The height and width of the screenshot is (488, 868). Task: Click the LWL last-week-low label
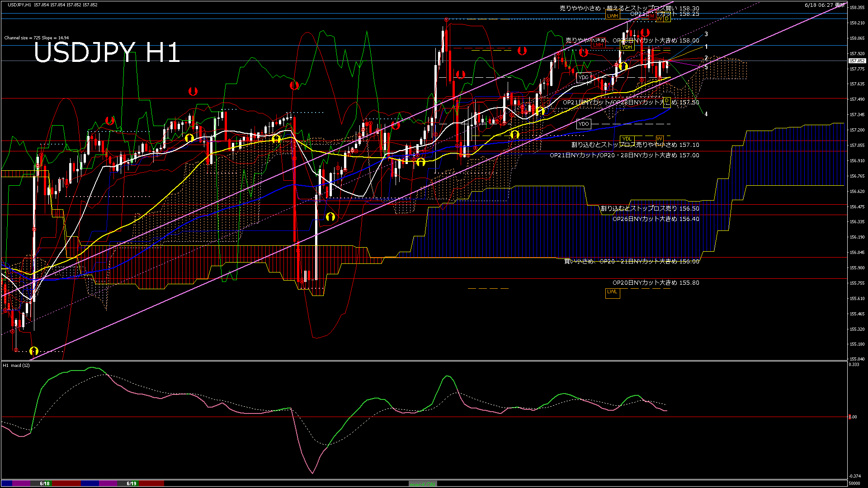612,292
